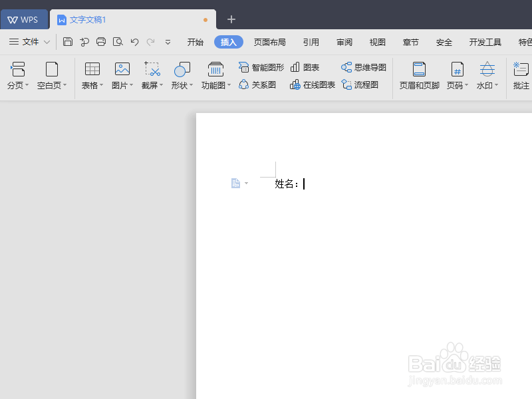Insert an 在线图表 online chart
The image size is (532, 399).
click(313, 84)
